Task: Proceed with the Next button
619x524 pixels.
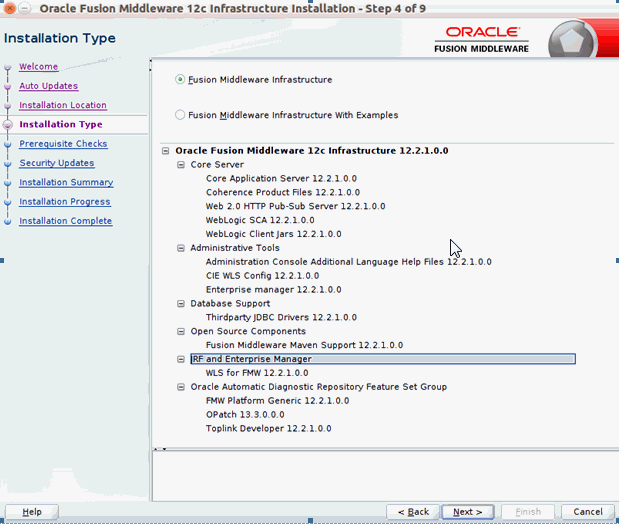Action: point(468,512)
